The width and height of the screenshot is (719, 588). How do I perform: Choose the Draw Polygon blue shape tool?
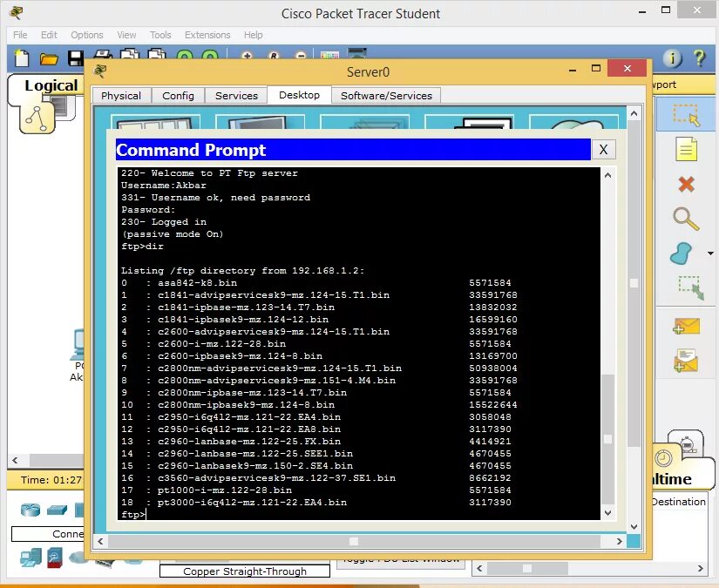click(681, 253)
